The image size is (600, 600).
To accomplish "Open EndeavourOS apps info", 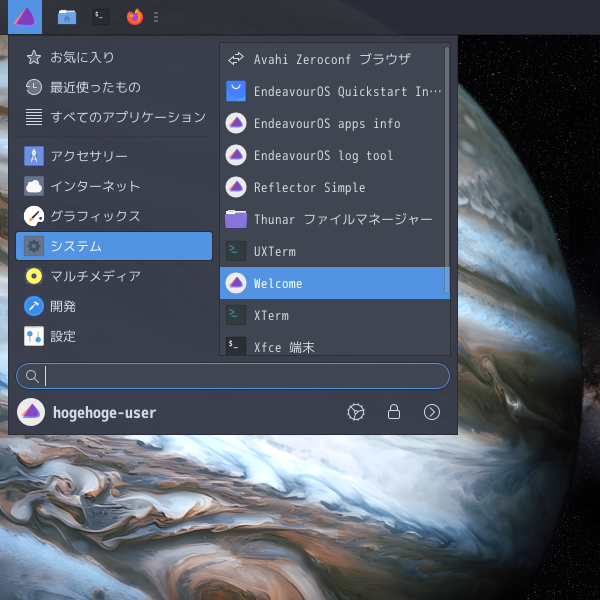I will click(x=332, y=123).
